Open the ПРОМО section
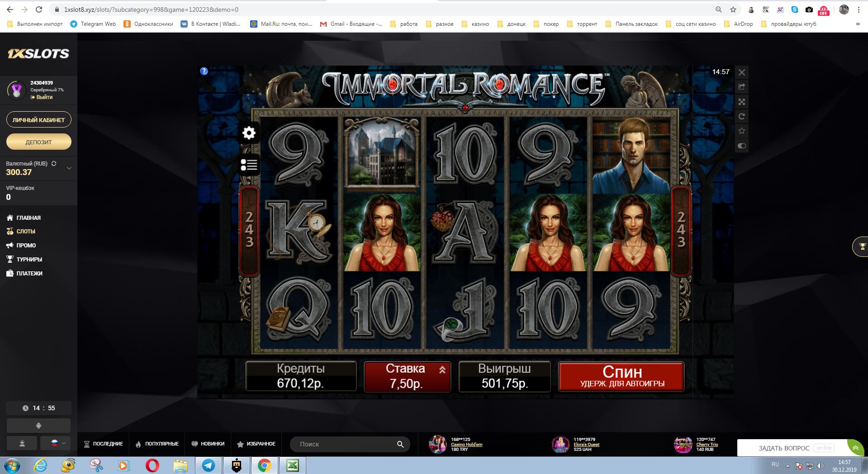Screen dimensions: 868x474 point(21,245)
